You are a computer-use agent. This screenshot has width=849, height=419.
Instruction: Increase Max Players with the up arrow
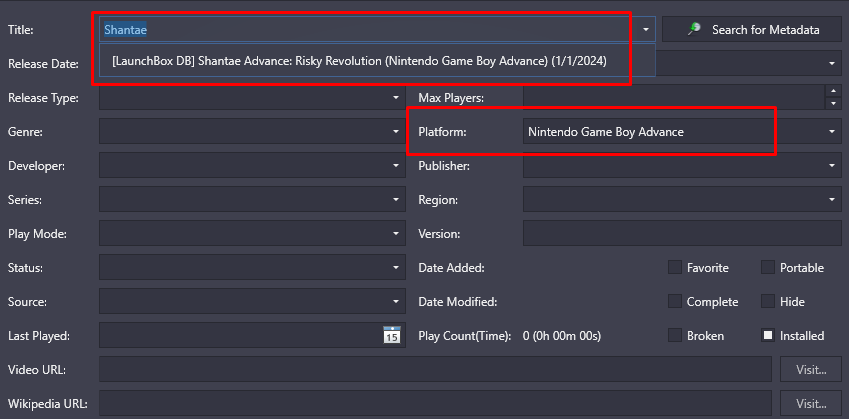pyautogui.click(x=833, y=91)
